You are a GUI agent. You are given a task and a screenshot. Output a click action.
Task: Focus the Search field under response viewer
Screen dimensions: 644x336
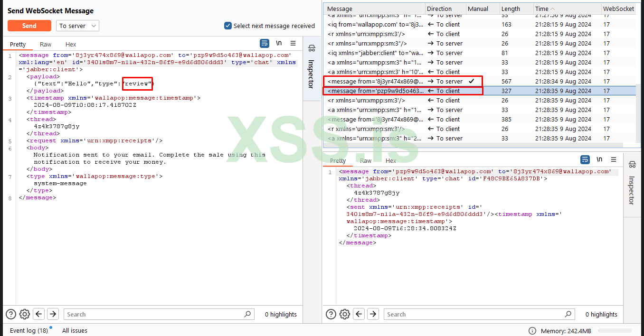pyautogui.click(x=479, y=314)
